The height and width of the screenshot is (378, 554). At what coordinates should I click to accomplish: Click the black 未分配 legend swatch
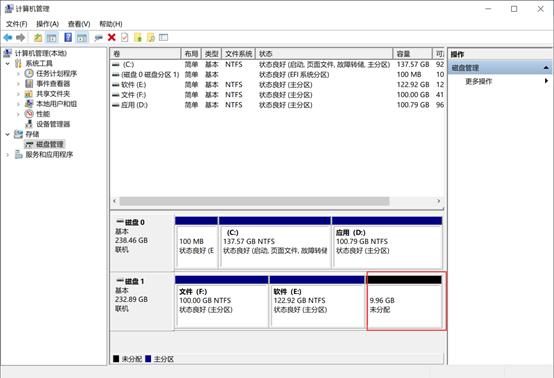coord(116,359)
